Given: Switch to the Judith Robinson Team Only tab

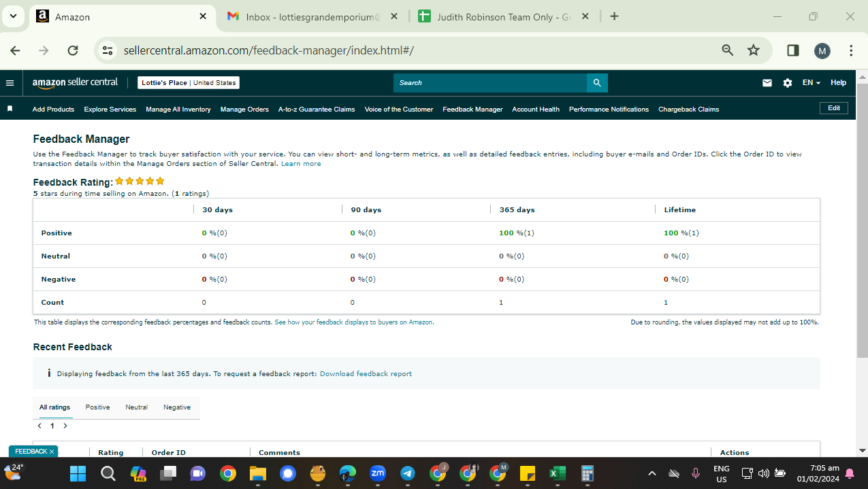Looking at the screenshot, I should tap(503, 16).
